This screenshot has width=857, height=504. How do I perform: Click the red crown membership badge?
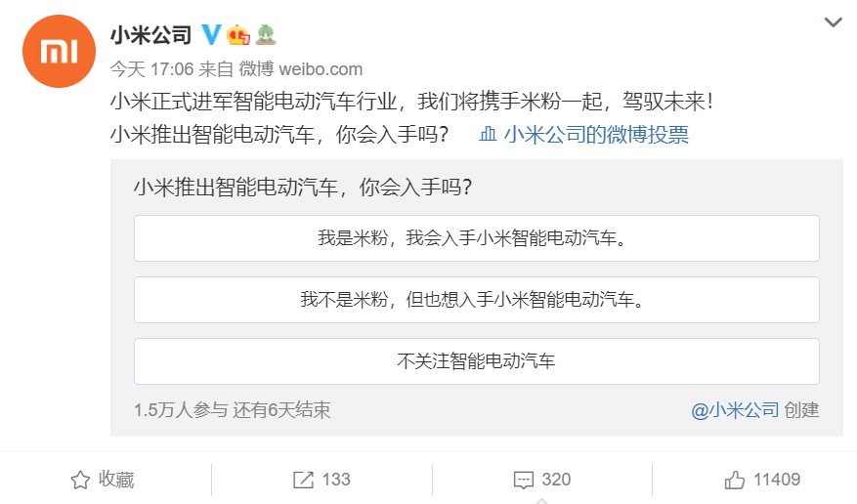point(238,36)
